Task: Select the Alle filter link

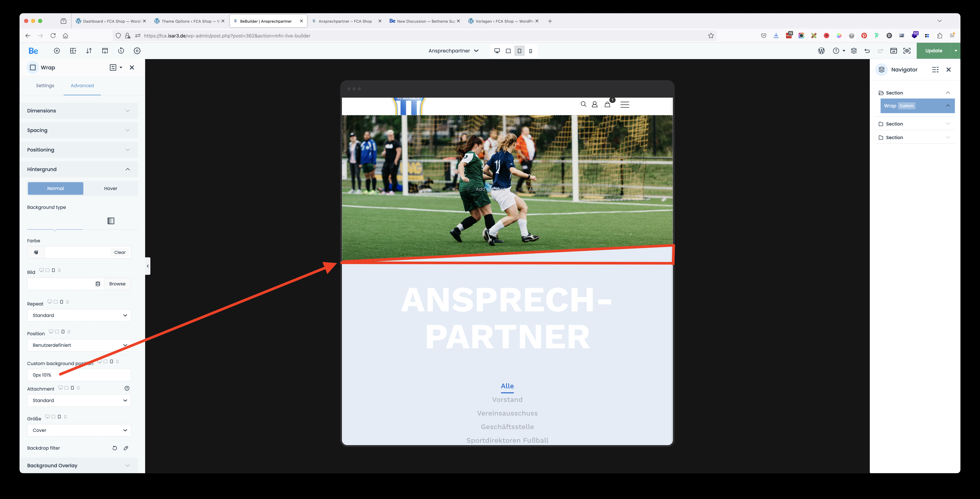Action: click(x=507, y=386)
